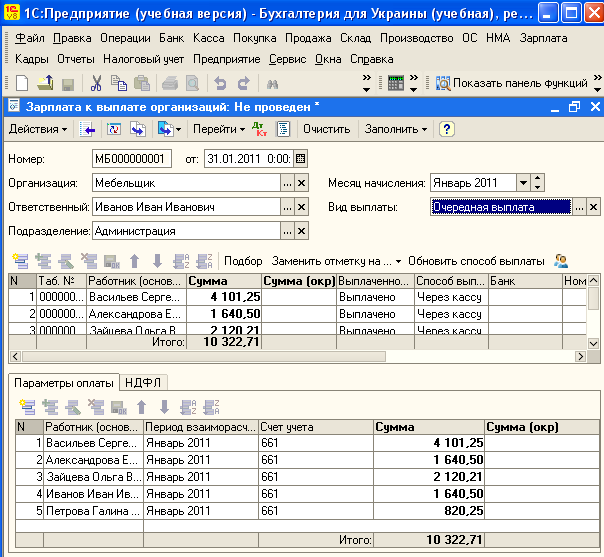
Task: Click the Очистить button
Action: (x=327, y=129)
